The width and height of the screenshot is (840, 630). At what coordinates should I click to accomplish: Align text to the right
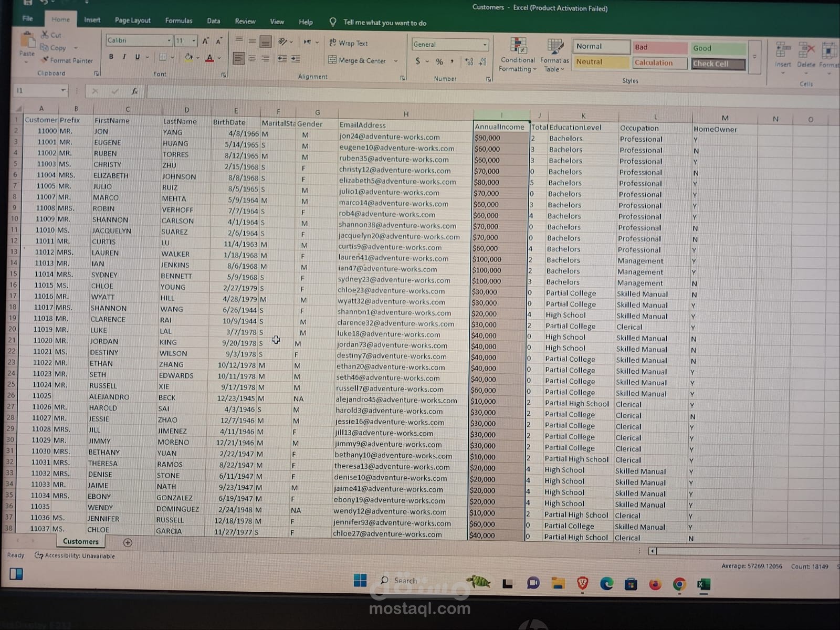pos(265,59)
